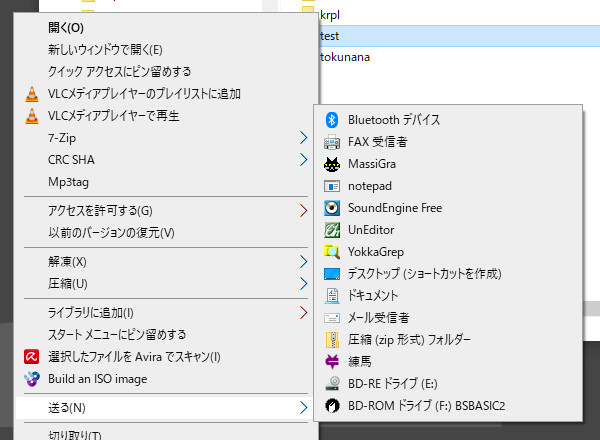600x440 pixels.
Task: Click the notepad label in Send To
Action: tap(370, 186)
